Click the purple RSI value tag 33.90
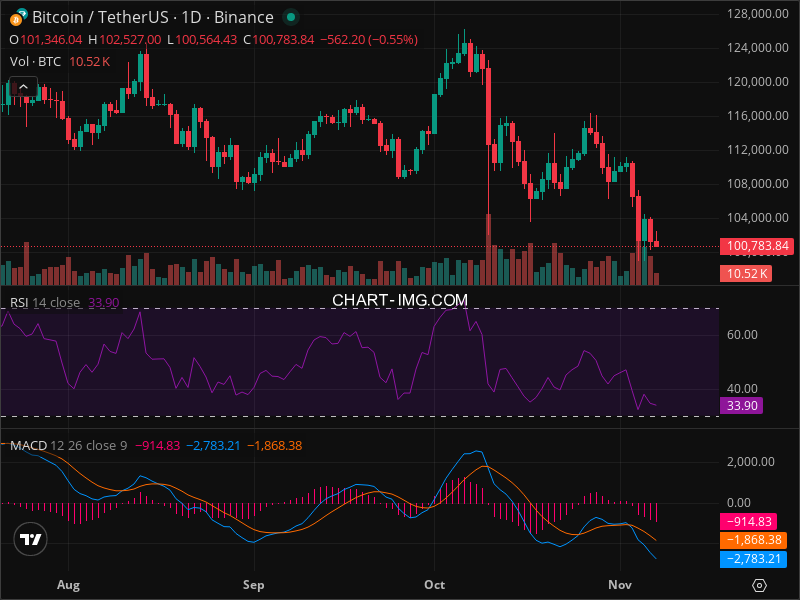The width and height of the screenshot is (800, 600). tap(741, 406)
